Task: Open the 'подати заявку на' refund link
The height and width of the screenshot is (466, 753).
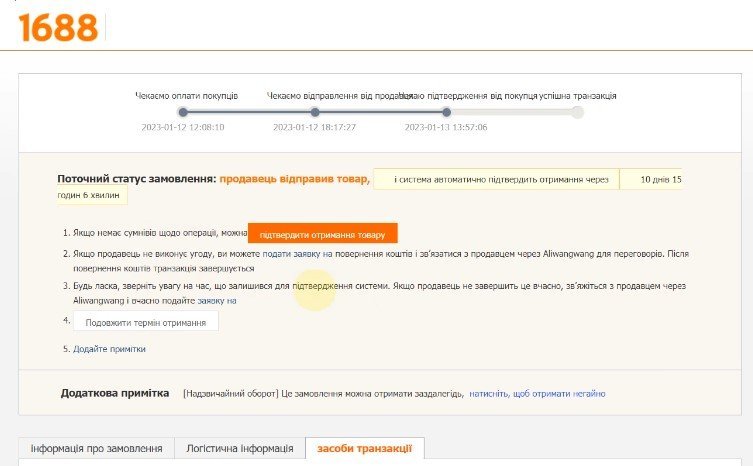Action: coord(297,255)
